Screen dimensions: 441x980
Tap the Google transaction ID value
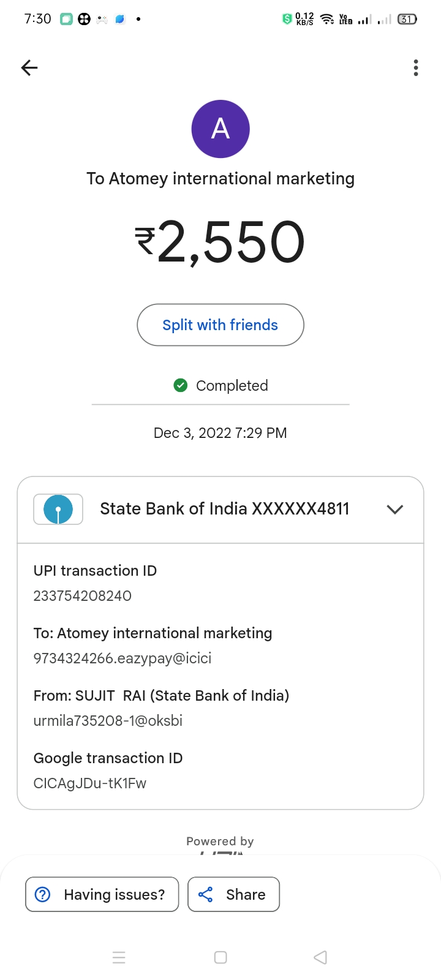90,783
